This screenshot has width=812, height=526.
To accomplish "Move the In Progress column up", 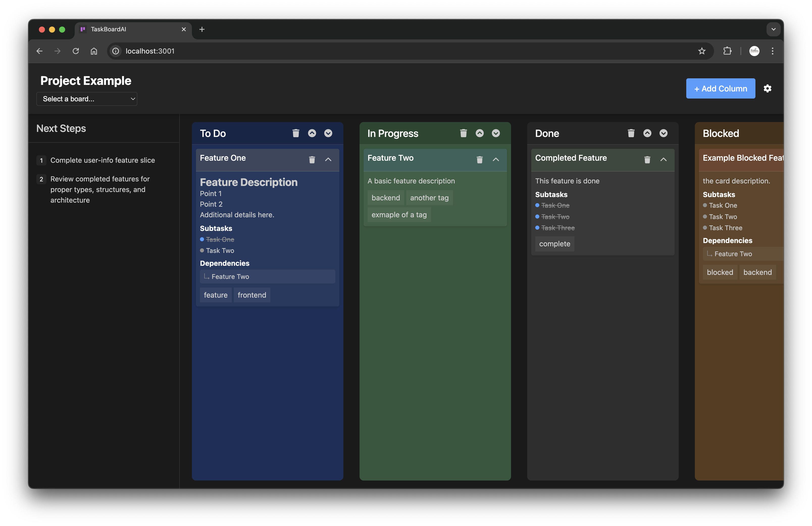I will click(x=479, y=133).
